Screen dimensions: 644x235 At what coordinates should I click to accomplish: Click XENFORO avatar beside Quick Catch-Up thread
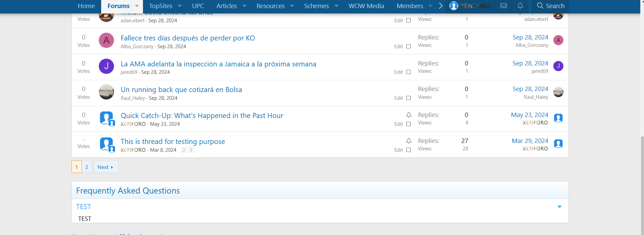coord(107,118)
